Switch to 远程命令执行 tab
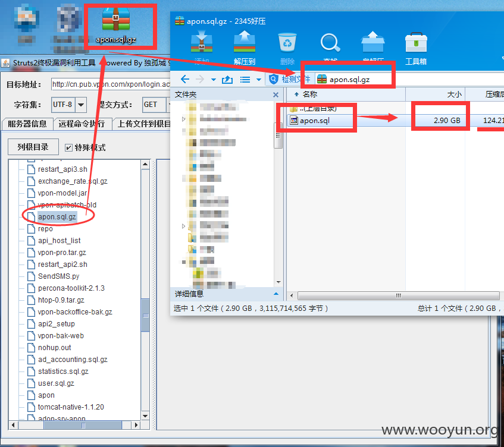Screen dimensions: 504x447 pos(82,124)
